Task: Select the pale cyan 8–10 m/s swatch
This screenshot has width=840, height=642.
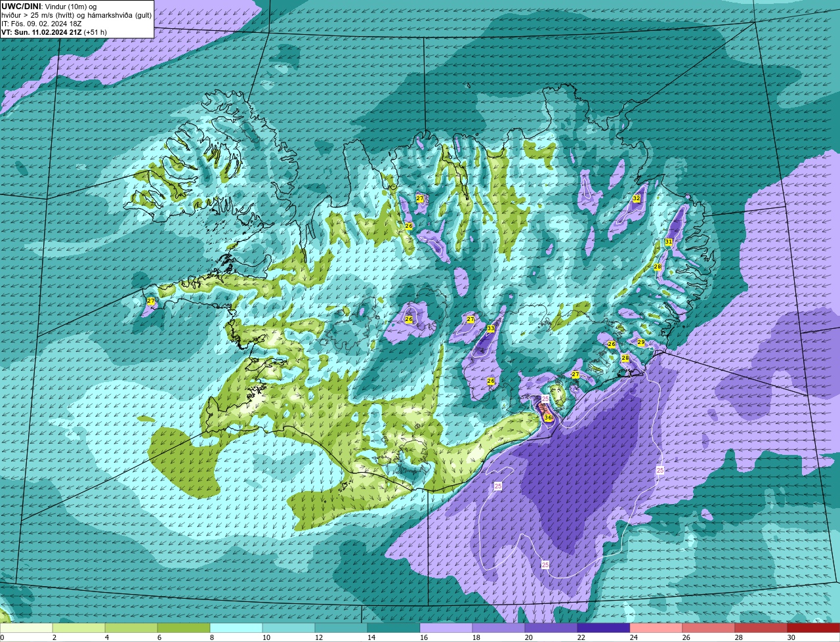Action: [236, 628]
